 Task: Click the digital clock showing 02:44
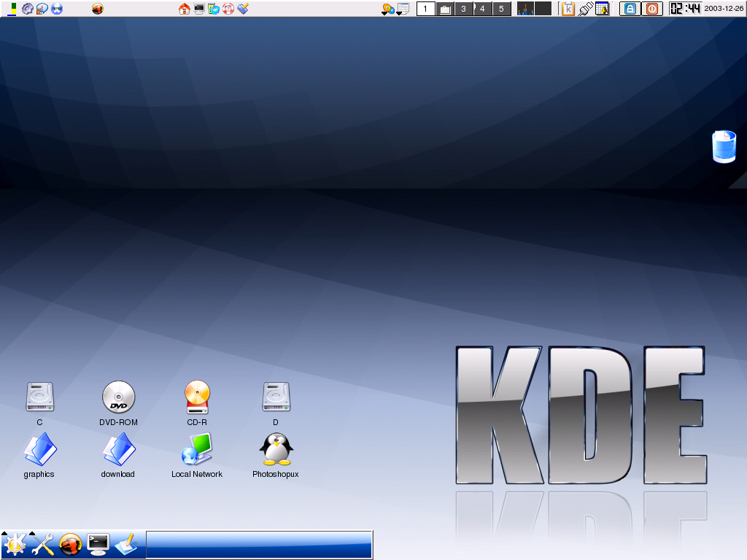(685, 9)
